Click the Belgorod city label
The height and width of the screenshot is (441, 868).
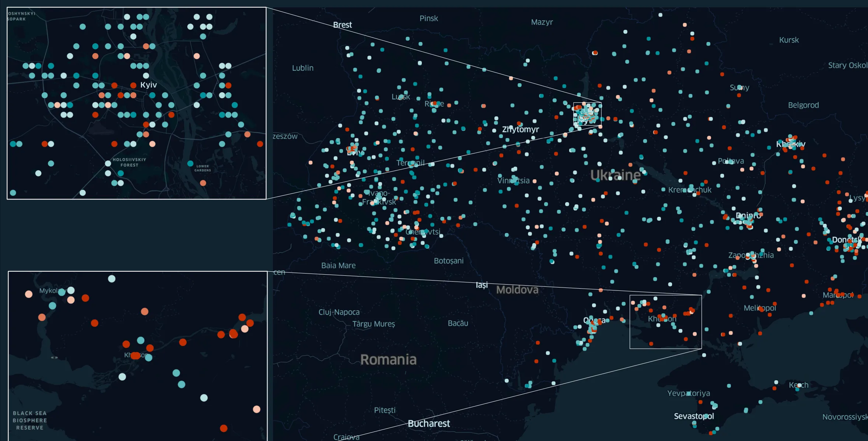[x=803, y=105]
